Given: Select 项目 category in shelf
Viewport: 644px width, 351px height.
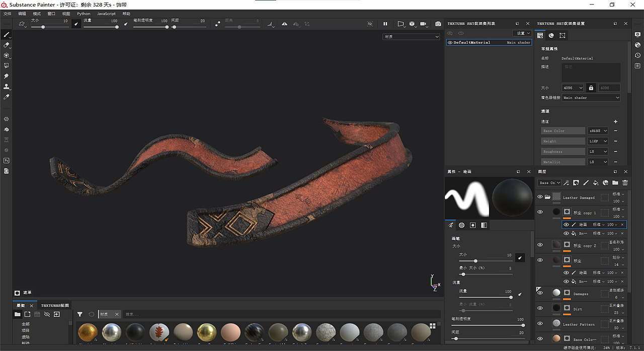Looking at the screenshot, I should (x=26, y=330).
